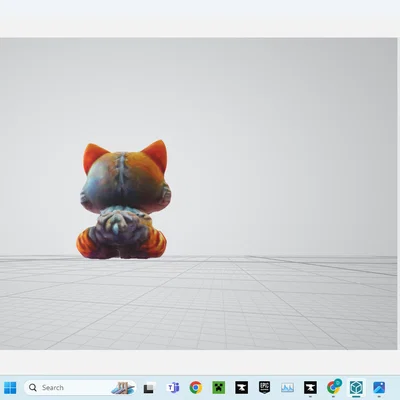Viewport: 400px width, 400px height.
Task: Open the Photos app from the taskbar
Action: [x=379, y=388]
